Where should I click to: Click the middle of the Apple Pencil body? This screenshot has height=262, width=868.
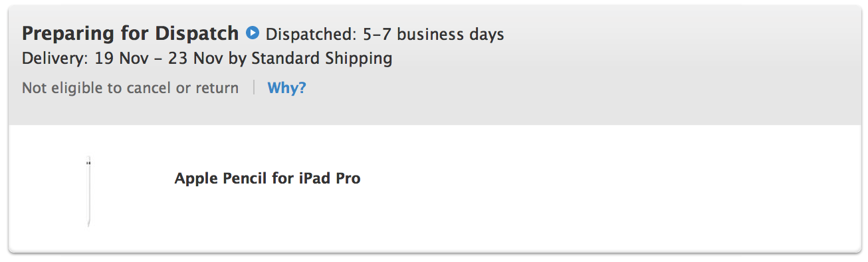(88, 193)
